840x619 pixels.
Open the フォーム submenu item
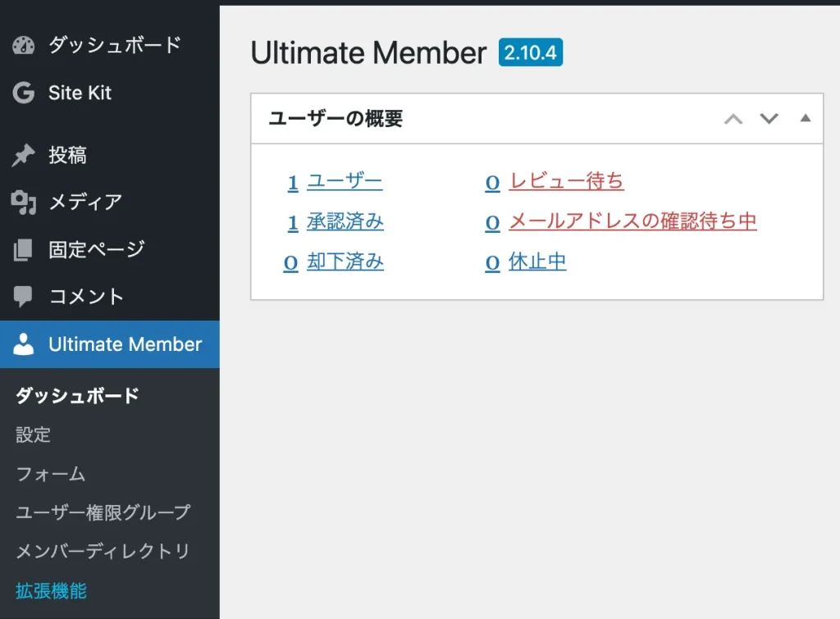(51, 474)
